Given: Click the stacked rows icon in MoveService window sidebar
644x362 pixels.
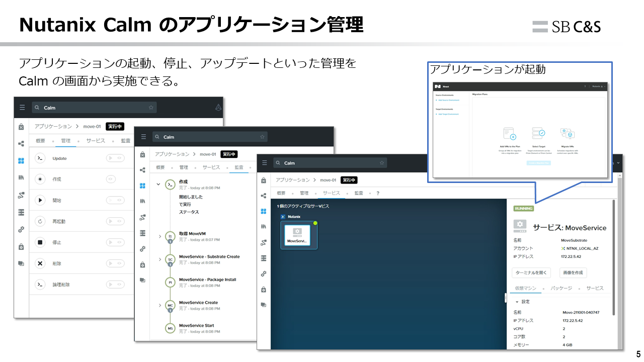Looking at the screenshot, I should tap(264, 258).
